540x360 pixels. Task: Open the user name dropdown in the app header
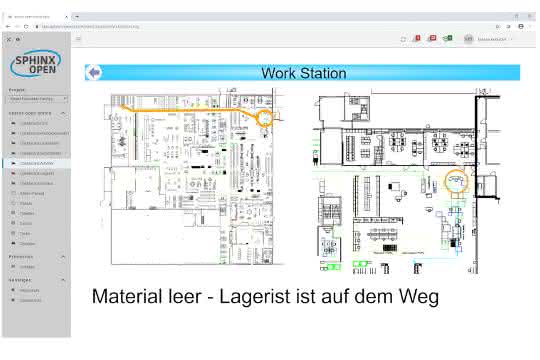(x=495, y=39)
